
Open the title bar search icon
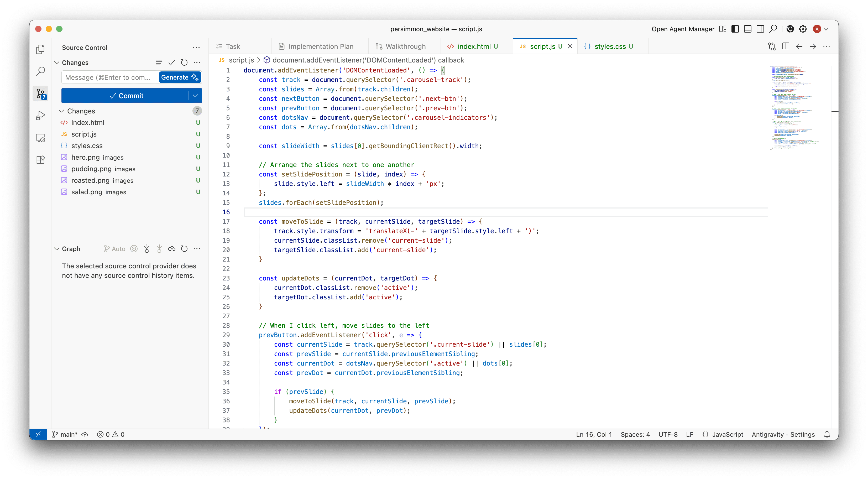773,29
